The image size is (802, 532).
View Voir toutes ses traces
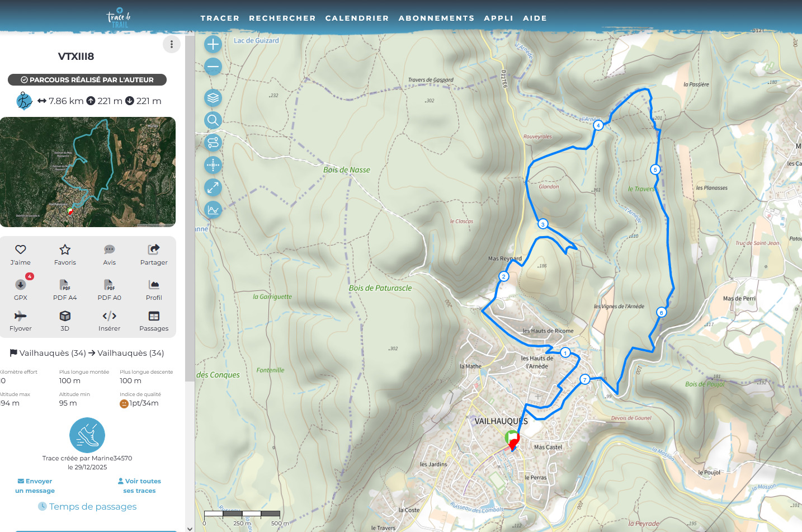[139, 486]
